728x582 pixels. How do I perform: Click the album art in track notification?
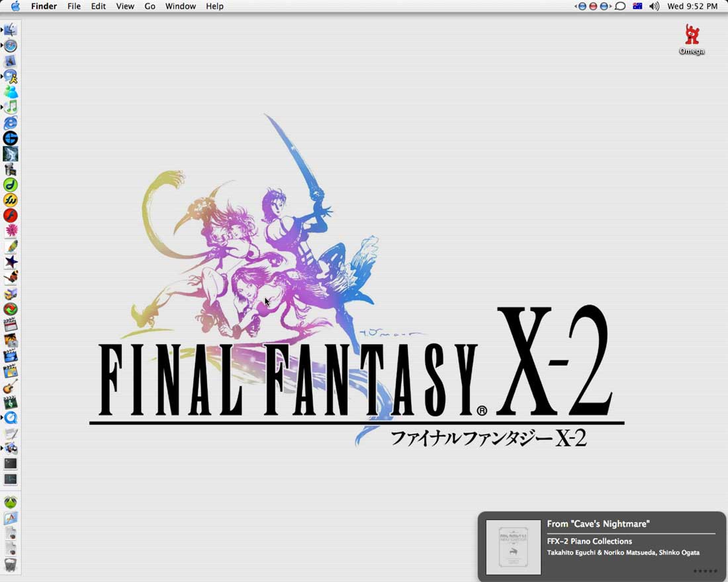tap(513, 547)
